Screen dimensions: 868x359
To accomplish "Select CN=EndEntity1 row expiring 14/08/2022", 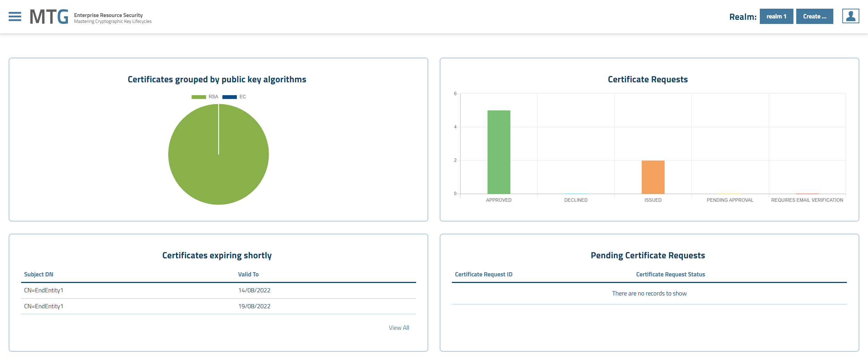I will (218, 291).
